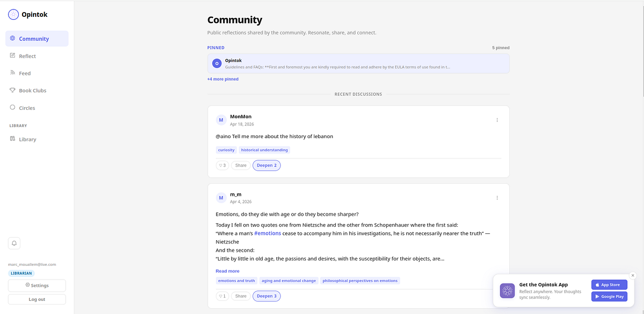Expand post with Read more
This screenshot has height=314, width=644.
227,271
